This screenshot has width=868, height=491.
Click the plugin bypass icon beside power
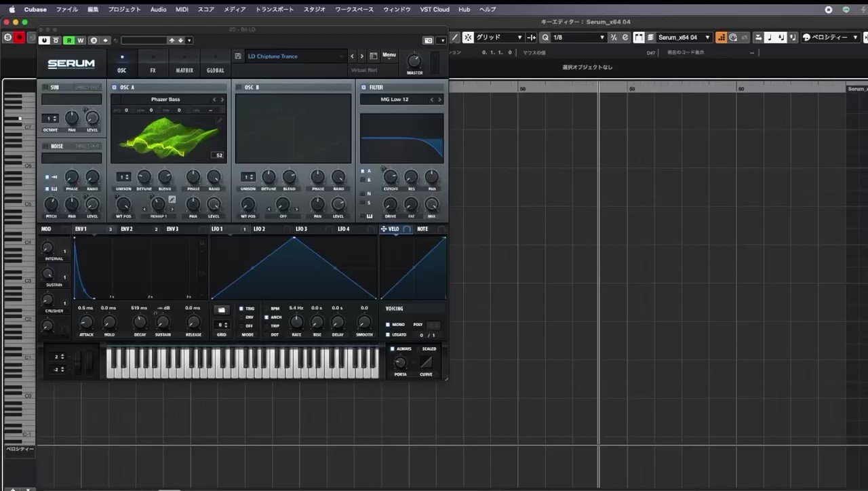[x=56, y=41]
